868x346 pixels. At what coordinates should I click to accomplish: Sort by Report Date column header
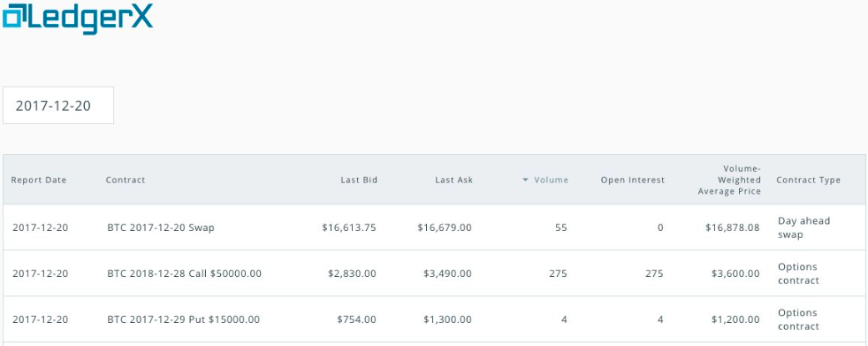click(39, 180)
